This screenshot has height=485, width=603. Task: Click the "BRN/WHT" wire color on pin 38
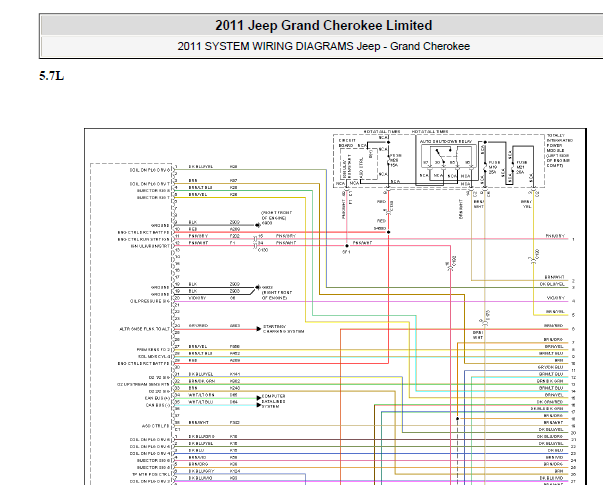tap(198, 422)
